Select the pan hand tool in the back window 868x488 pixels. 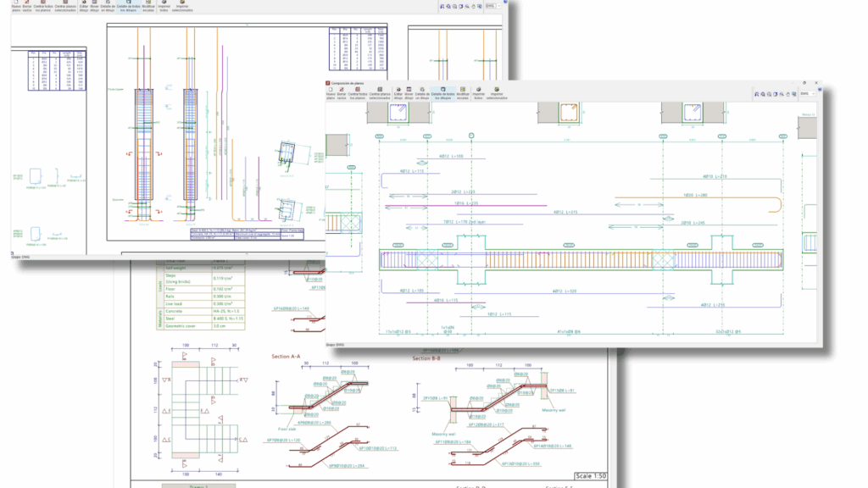coord(473,7)
